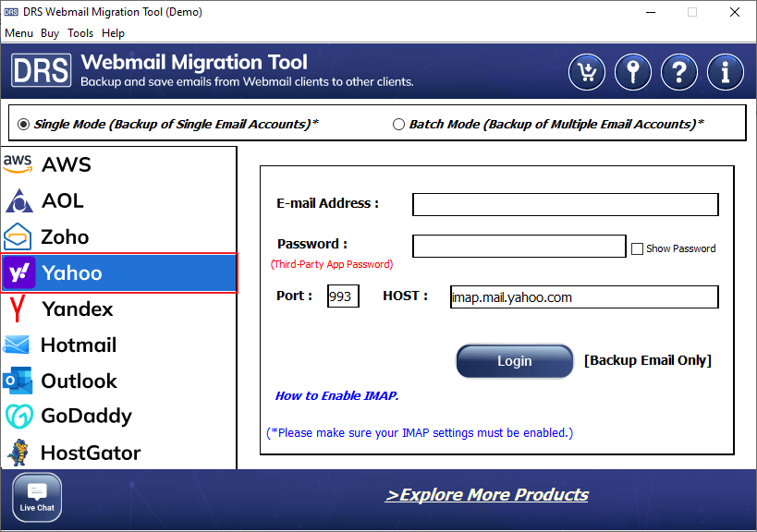
Task: Open the Buy menu
Action: click(x=50, y=33)
